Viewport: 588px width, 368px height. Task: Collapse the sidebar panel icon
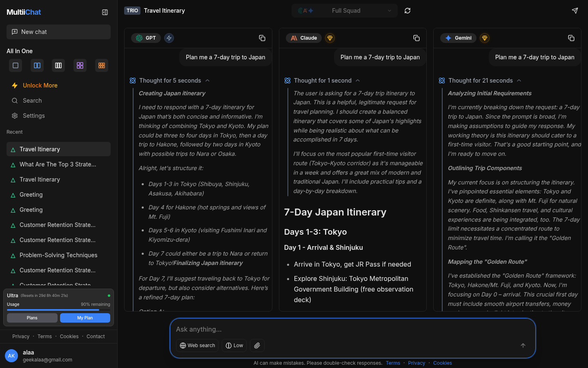(x=105, y=12)
